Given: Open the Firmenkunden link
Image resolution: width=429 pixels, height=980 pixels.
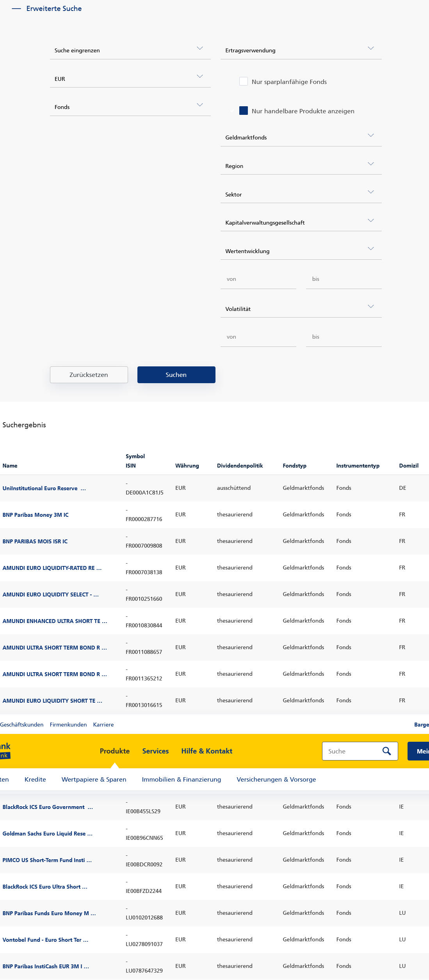Looking at the screenshot, I should tap(68, 725).
